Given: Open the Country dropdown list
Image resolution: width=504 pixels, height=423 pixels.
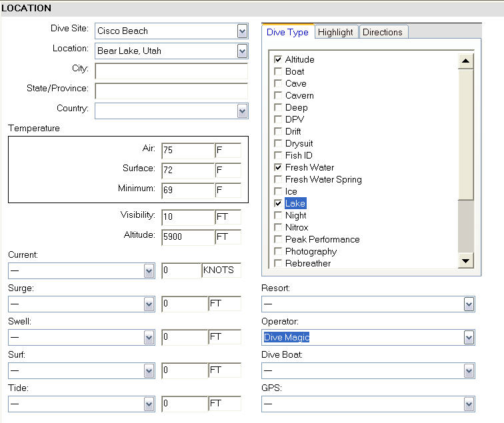Looking at the screenshot, I should click(242, 111).
